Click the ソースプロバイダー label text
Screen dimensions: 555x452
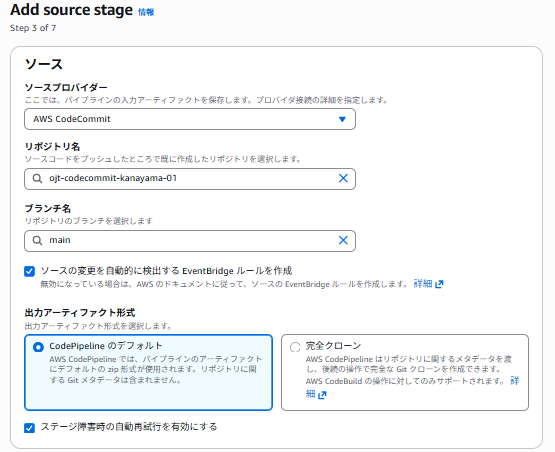tap(66, 87)
